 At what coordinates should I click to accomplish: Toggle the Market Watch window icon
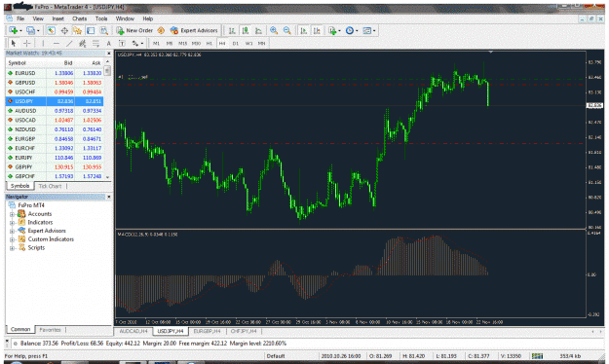click(x=52, y=30)
